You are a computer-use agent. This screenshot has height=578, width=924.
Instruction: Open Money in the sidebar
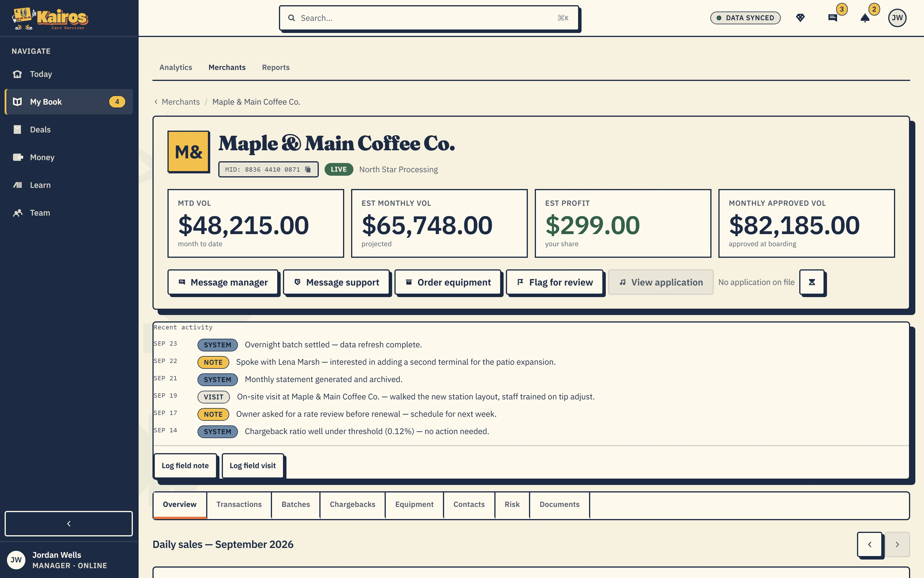click(x=69, y=157)
